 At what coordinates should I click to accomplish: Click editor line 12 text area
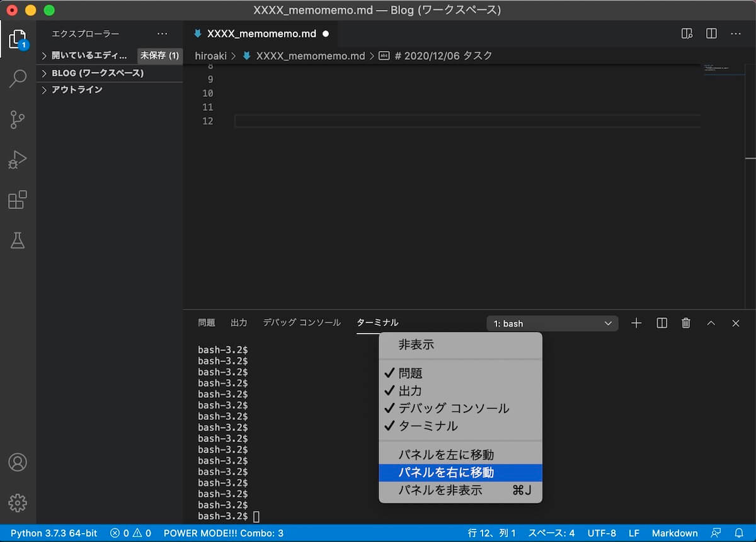pyautogui.click(x=467, y=121)
